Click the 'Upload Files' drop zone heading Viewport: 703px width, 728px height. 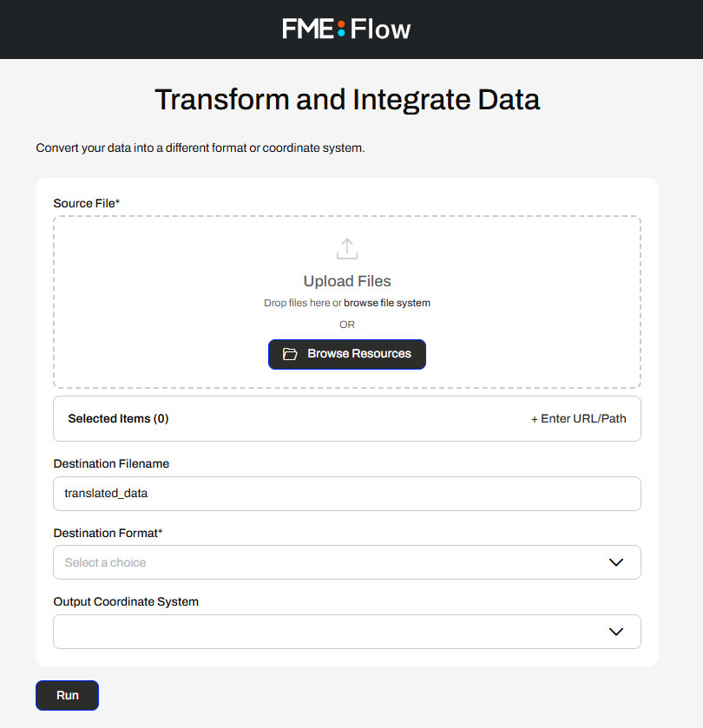347,281
